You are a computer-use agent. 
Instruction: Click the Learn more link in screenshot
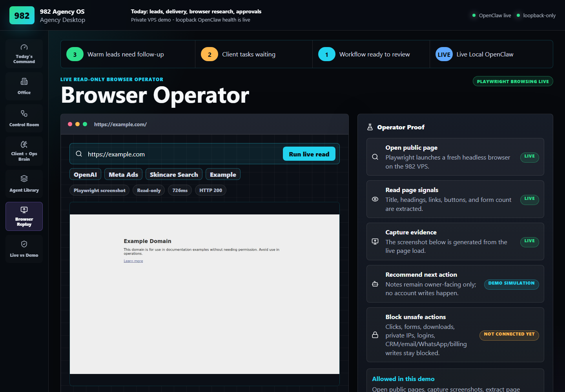(x=133, y=261)
